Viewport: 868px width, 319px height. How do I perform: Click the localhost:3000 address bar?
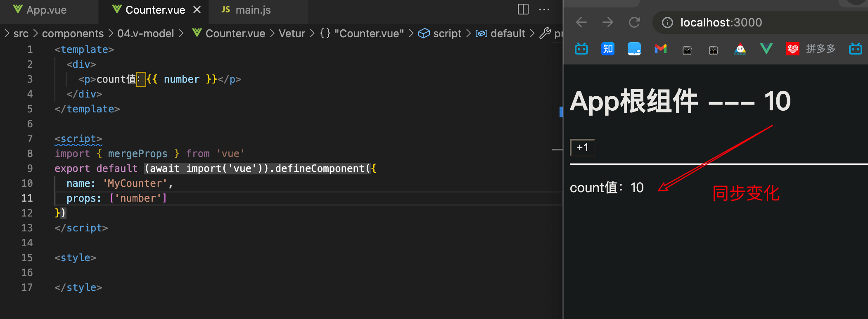[743, 22]
